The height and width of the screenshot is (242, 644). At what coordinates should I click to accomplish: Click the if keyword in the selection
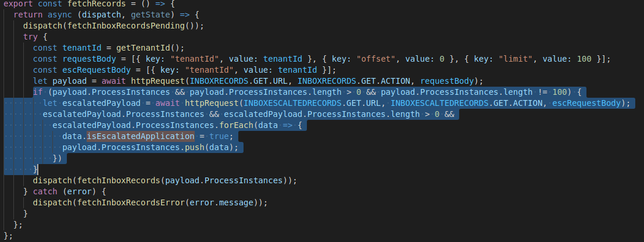[x=37, y=92]
